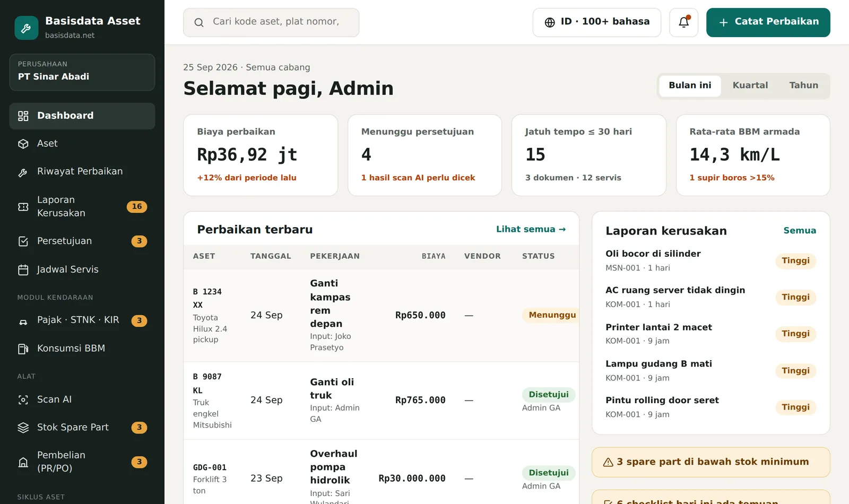The image size is (849, 504).
Task: Click the Aset box icon
Action: pyautogui.click(x=23, y=144)
